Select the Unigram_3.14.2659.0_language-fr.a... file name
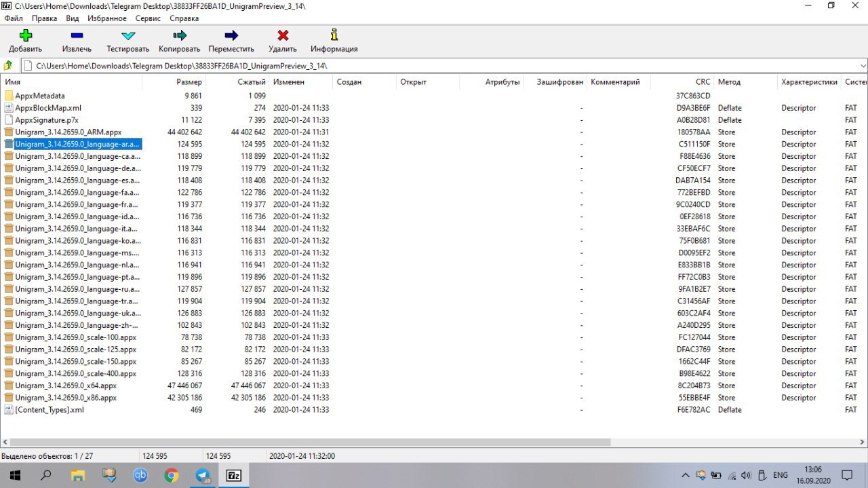Screen dimensions: 868x488 pyautogui.click(x=78, y=204)
